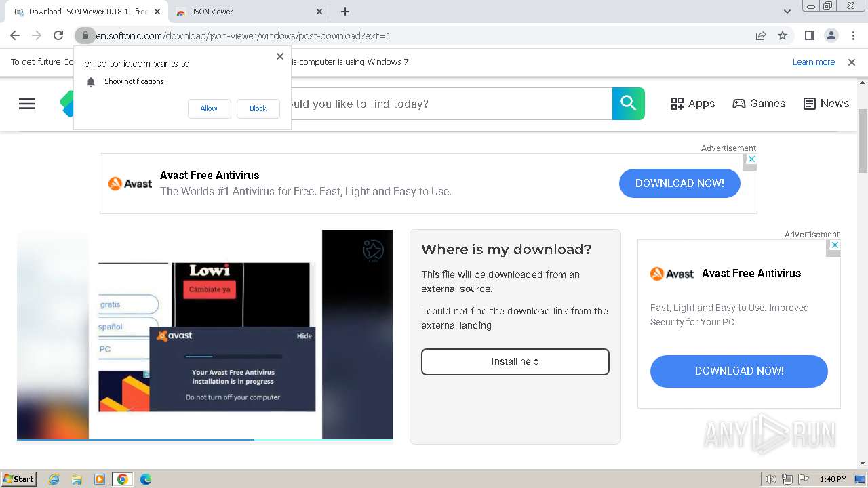The width and height of the screenshot is (868, 488).
Task: Open Chrome three-dot menu
Action: [852, 35]
